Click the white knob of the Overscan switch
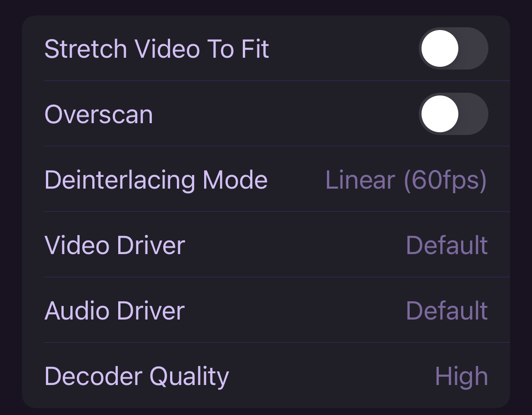The height and width of the screenshot is (415, 532). point(440,114)
